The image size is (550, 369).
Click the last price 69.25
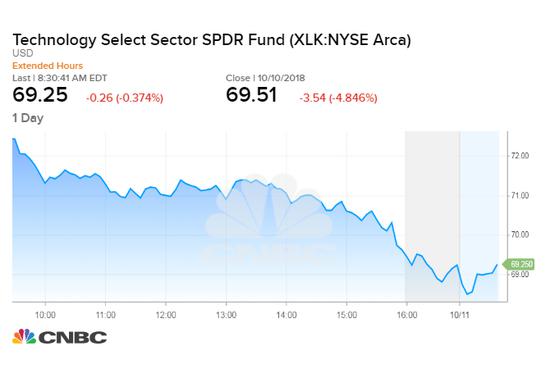[40, 95]
